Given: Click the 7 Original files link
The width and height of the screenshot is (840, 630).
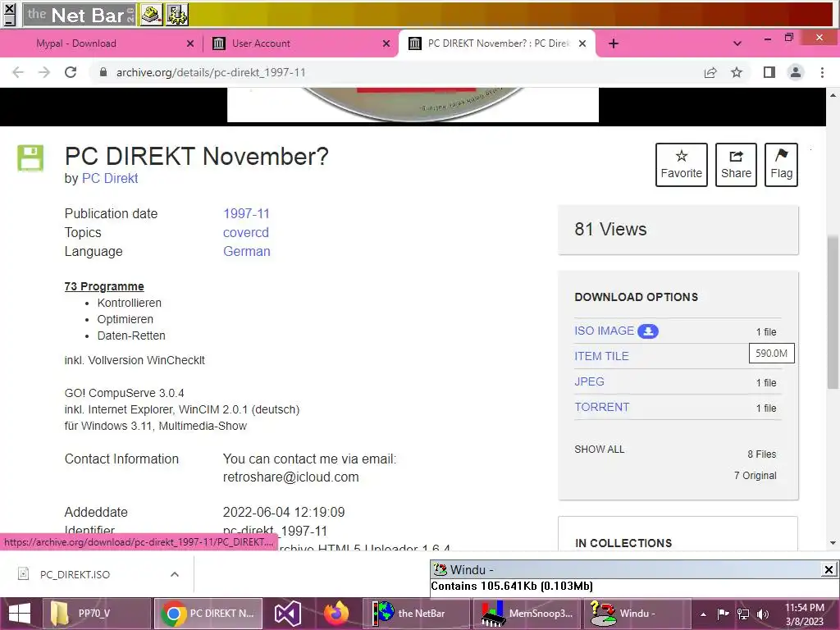Looking at the screenshot, I should point(755,476).
